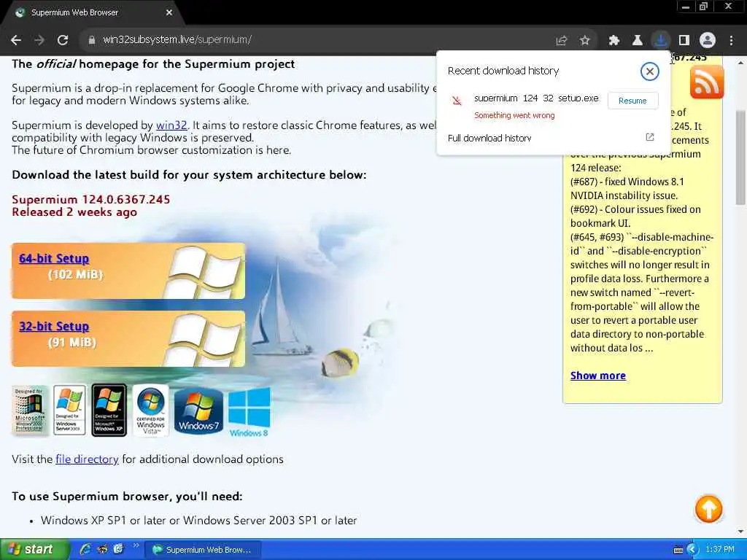Click the Windows Server 2003 badge
Viewport: 747px width, 560px height.
(x=69, y=410)
